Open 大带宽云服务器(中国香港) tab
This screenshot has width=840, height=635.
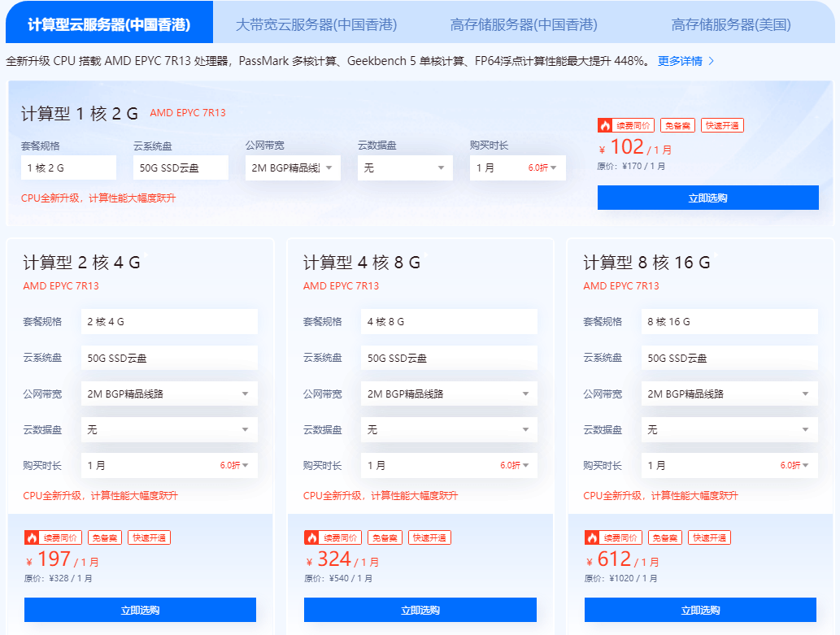point(316,24)
